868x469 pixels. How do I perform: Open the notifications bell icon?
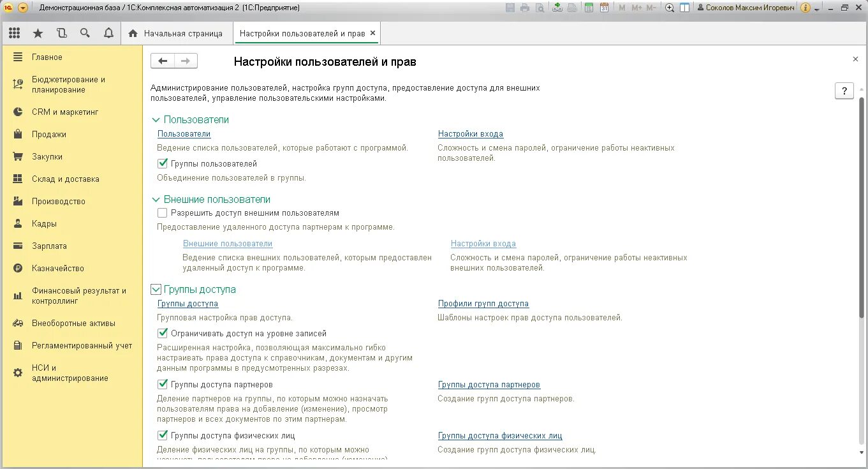tap(108, 33)
